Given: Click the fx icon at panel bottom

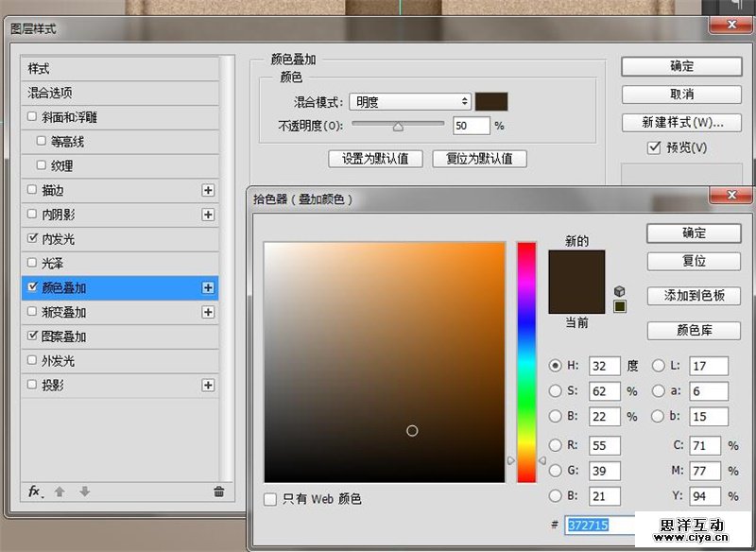Looking at the screenshot, I should click(x=32, y=492).
